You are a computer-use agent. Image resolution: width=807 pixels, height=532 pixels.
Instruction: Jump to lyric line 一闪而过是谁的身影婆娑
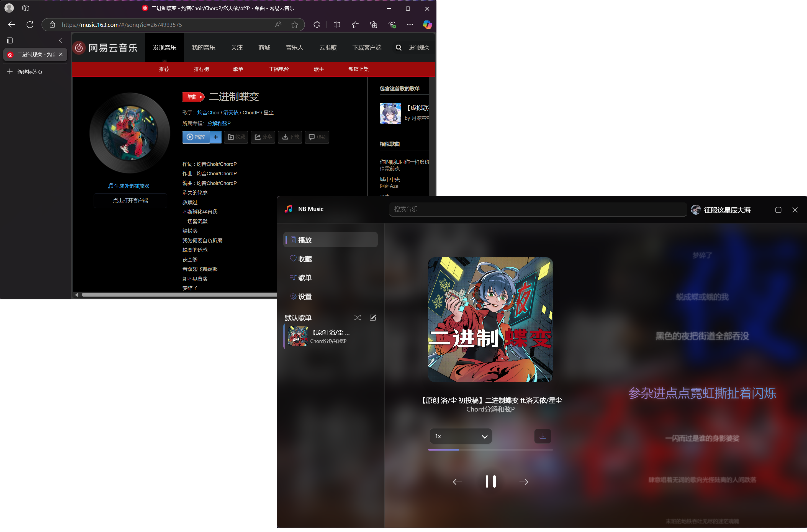click(x=702, y=438)
